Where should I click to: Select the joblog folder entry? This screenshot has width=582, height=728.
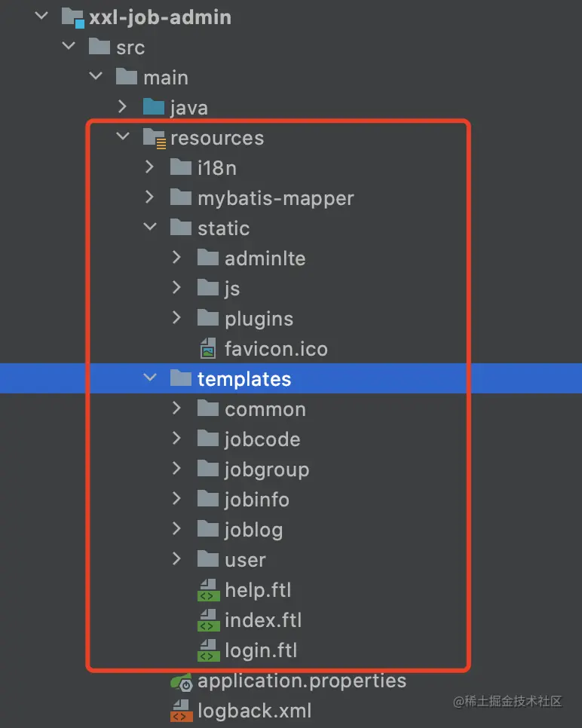coord(253,530)
